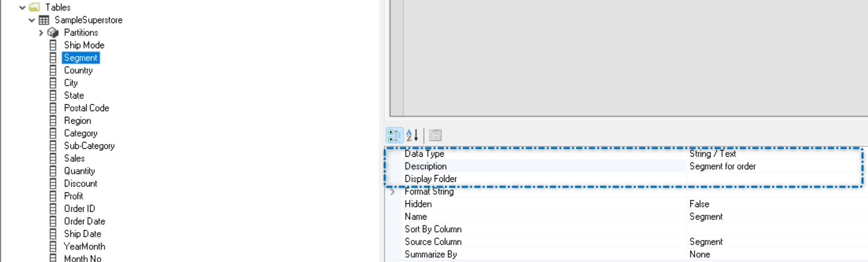This screenshot has width=868, height=262.
Task: Click the Hidden property value False
Action: [x=699, y=204]
